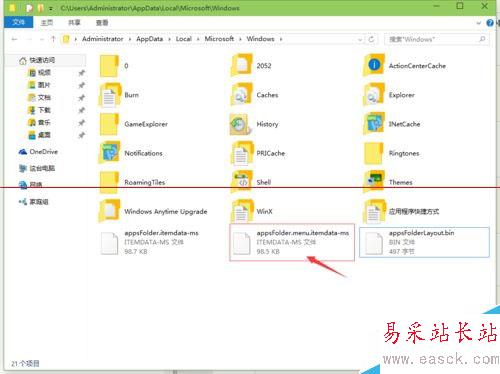
Task: Click the Administrator breadcrumb
Action: pyautogui.click(x=103, y=39)
